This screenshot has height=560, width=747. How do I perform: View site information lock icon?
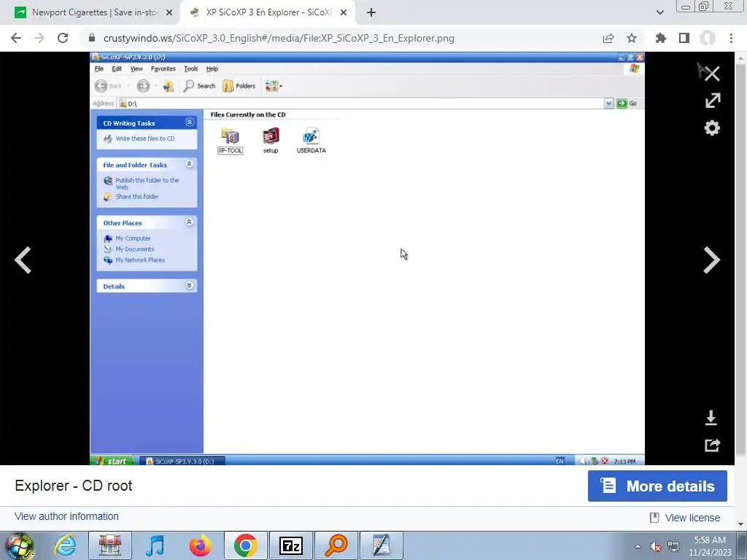[92, 38]
